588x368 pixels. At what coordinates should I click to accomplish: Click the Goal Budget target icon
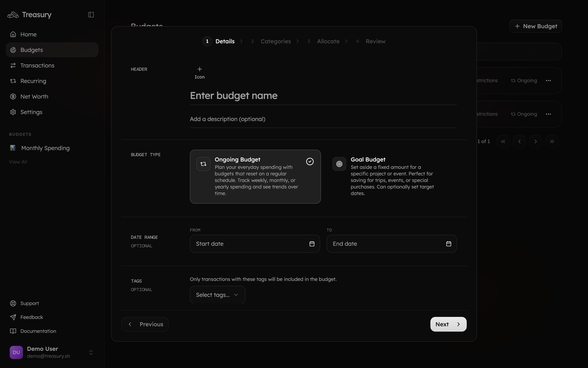[x=339, y=164]
